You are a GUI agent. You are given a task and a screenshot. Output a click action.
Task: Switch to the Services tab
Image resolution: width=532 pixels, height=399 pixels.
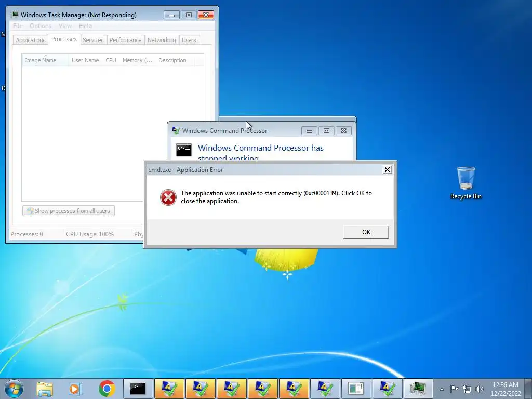(x=93, y=40)
